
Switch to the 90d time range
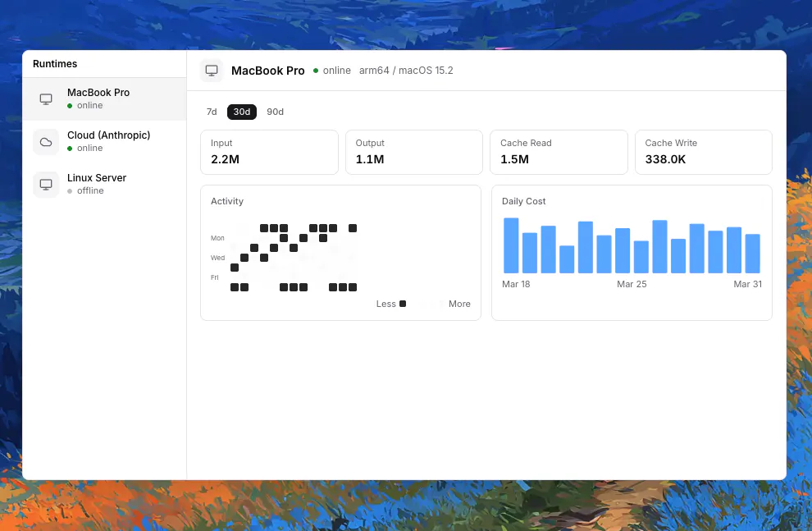click(275, 112)
